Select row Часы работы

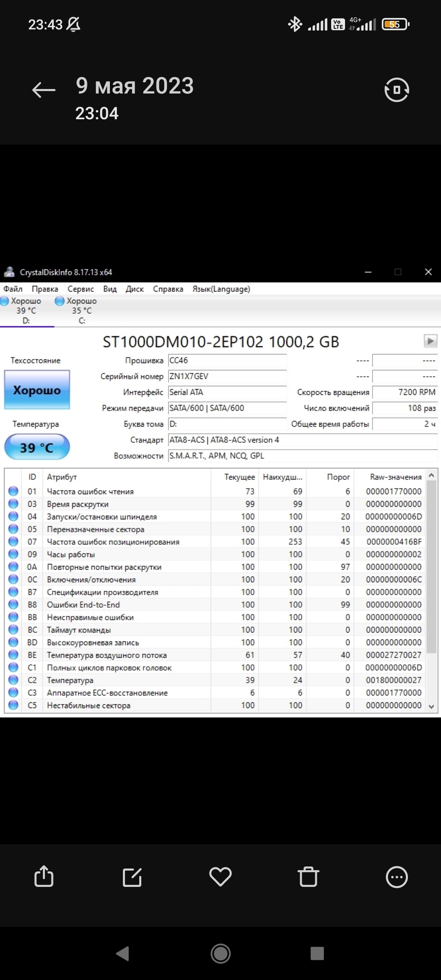[215, 554]
